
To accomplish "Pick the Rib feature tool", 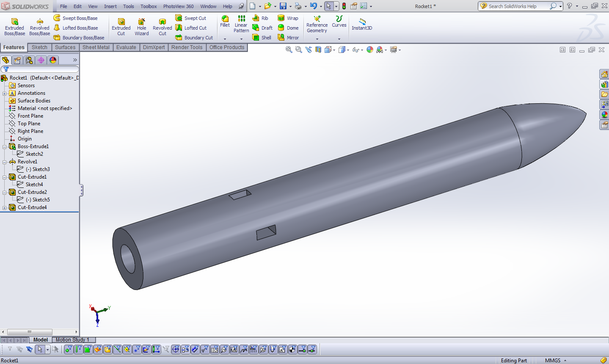I will pyautogui.click(x=260, y=18).
